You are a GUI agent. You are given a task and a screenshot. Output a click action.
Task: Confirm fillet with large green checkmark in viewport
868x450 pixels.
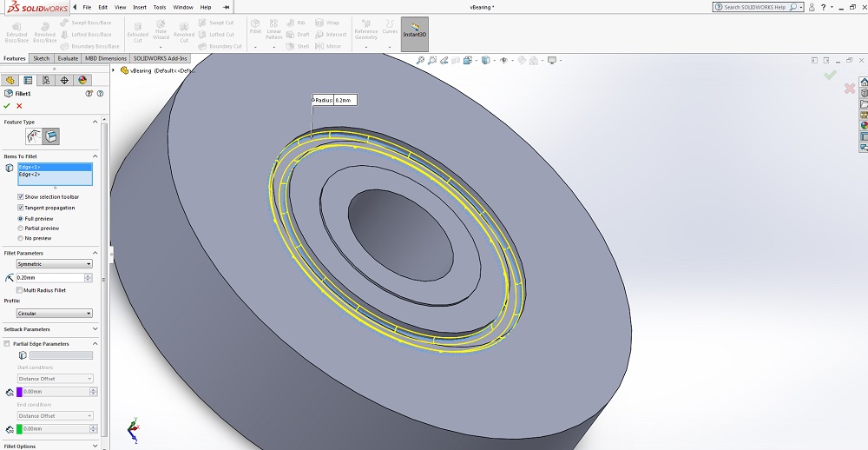tap(830, 75)
